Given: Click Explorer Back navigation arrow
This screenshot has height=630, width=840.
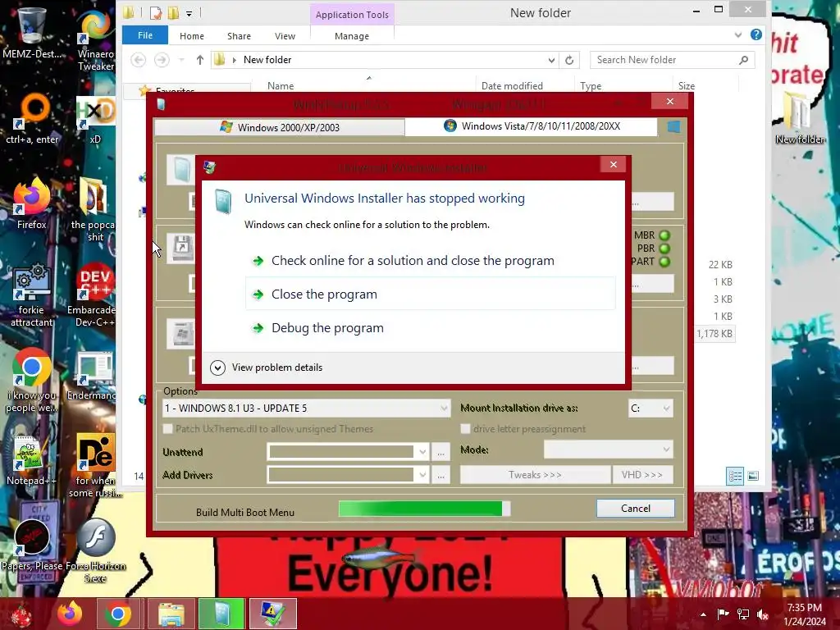Looking at the screenshot, I should (138, 60).
